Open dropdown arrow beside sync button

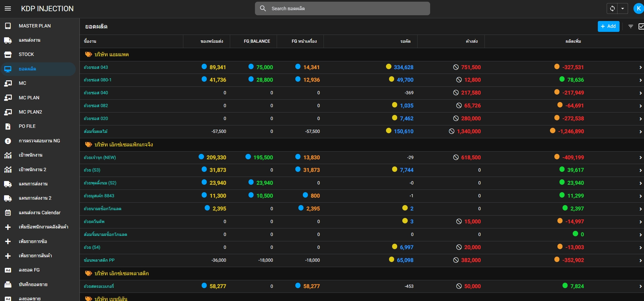point(623,8)
